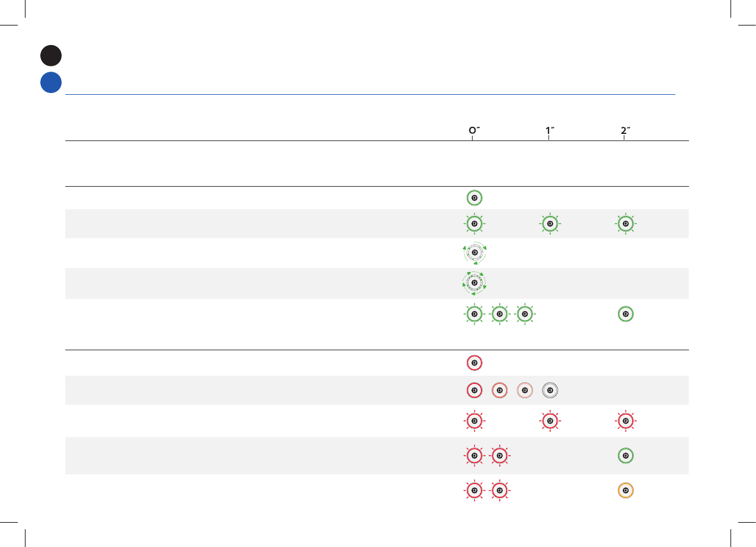Click the solid green ring after double red blink
The height and width of the screenshot is (547, 756).
pyautogui.click(x=625, y=456)
